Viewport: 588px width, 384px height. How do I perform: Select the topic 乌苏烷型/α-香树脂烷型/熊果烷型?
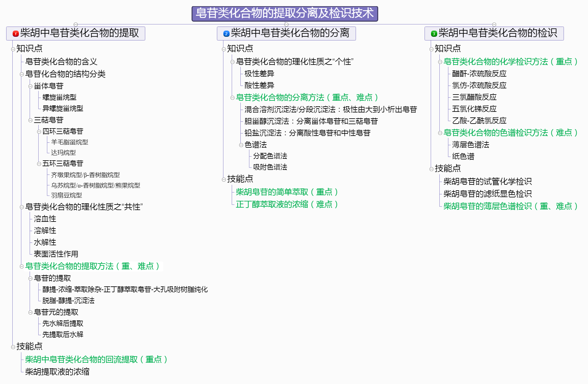[x=95, y=185]
